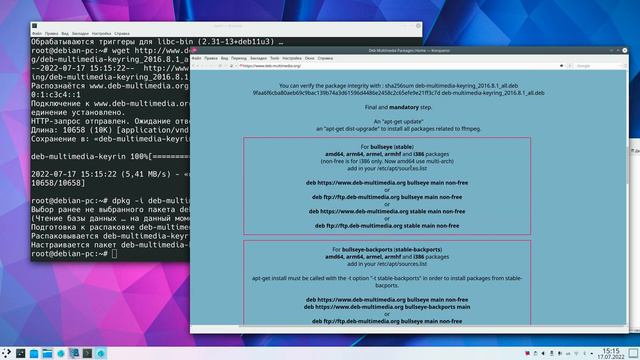Switch to the highlighted Konqueror taskbar entry
The image size is (640, 360).
(101, 353)
